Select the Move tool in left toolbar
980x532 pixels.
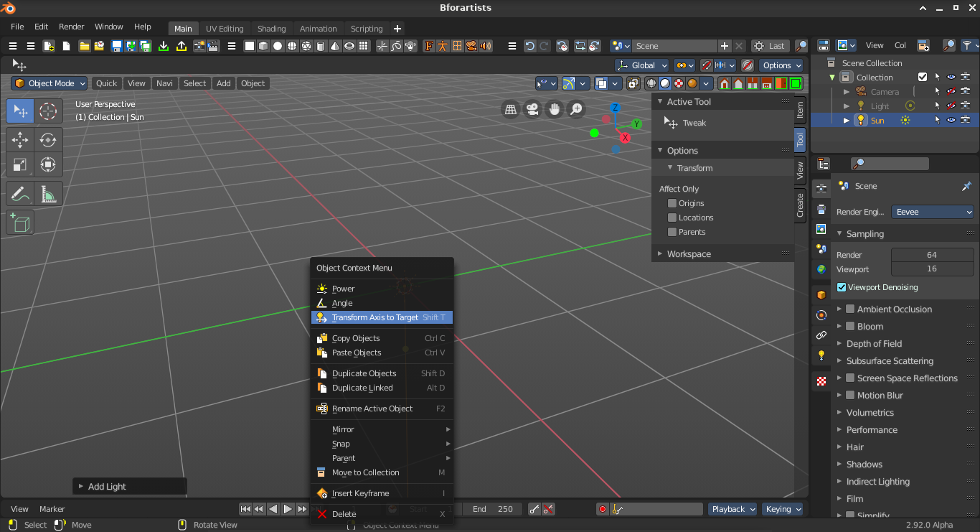click(x=20, y=139)
